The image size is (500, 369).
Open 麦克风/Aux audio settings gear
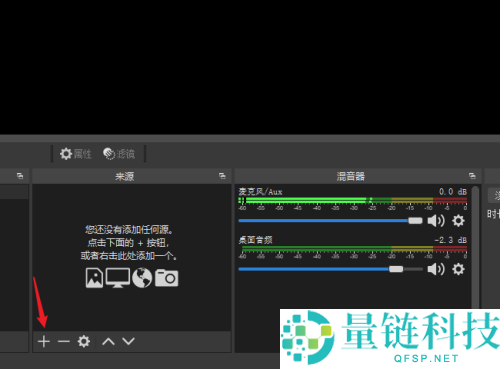(458, 221)
